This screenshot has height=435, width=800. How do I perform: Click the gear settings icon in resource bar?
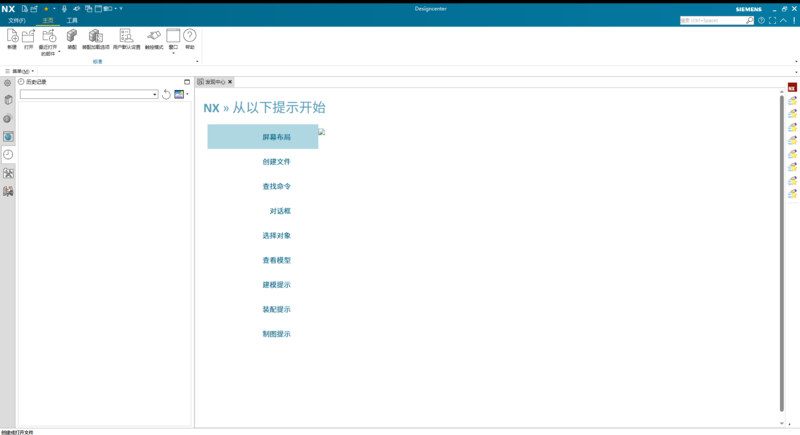pos(8,83)
